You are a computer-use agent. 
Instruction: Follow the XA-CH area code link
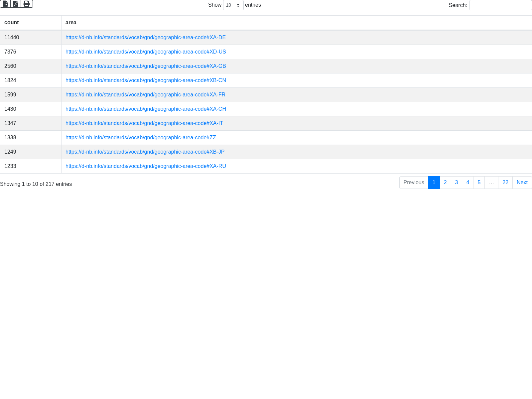coord(146,109)
